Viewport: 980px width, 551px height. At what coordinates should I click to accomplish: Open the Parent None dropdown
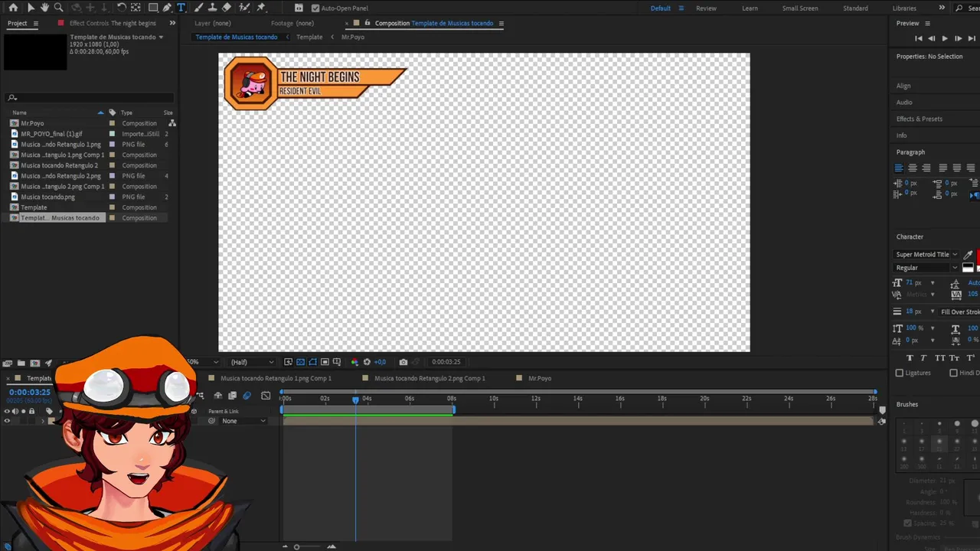coord(243,421)
